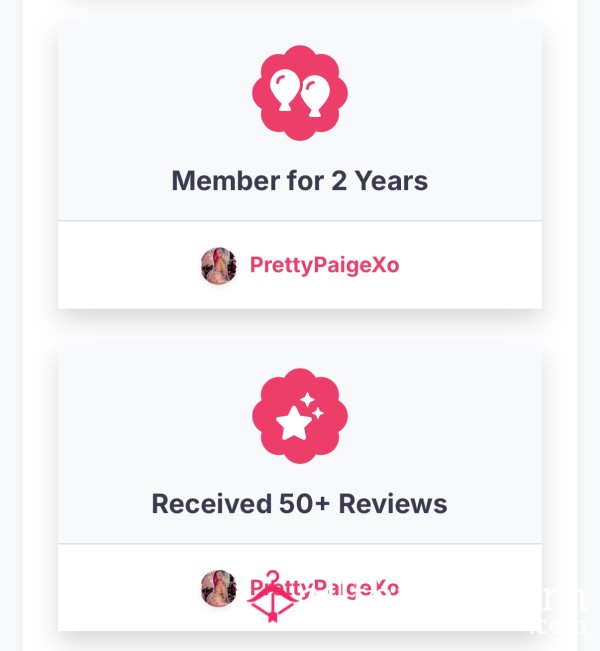Open the PrettyPaigeXo avatar under Member for 2 Years

tap(219, 266)
